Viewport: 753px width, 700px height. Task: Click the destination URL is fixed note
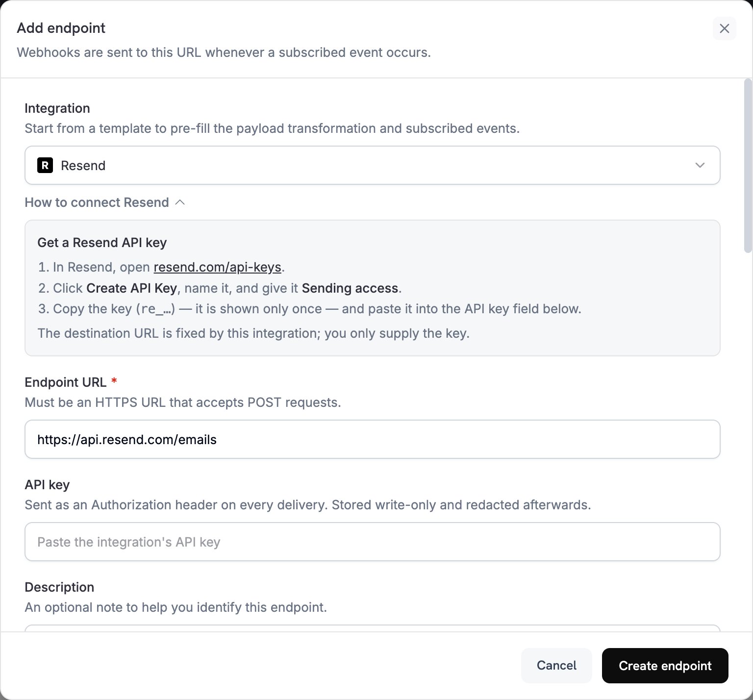coord(253,333)
